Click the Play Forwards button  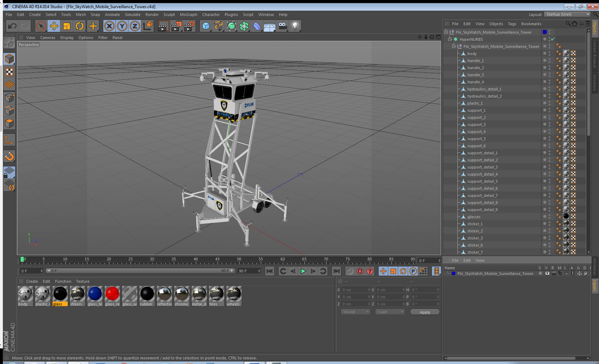pyautogui.click(x=303, y=271)
